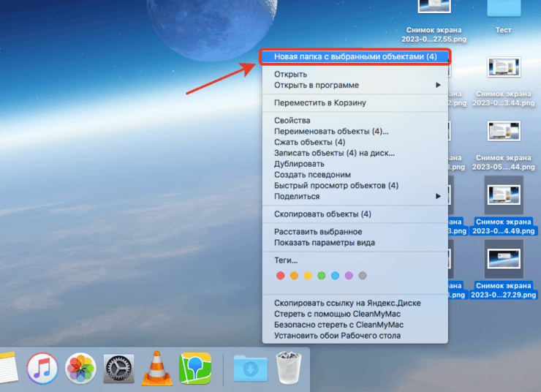Screen dimensions: 541x392
Task: Choose Дублировать in context menu
Action: click(355, 164)
